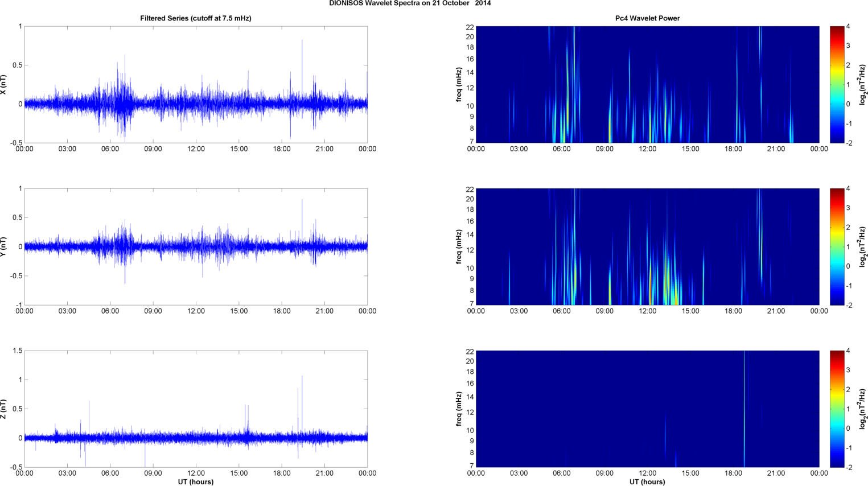
Task: Click UT (hours) label under bottom spectrogram
Action: pyautogui.click(x=647, y=482)
